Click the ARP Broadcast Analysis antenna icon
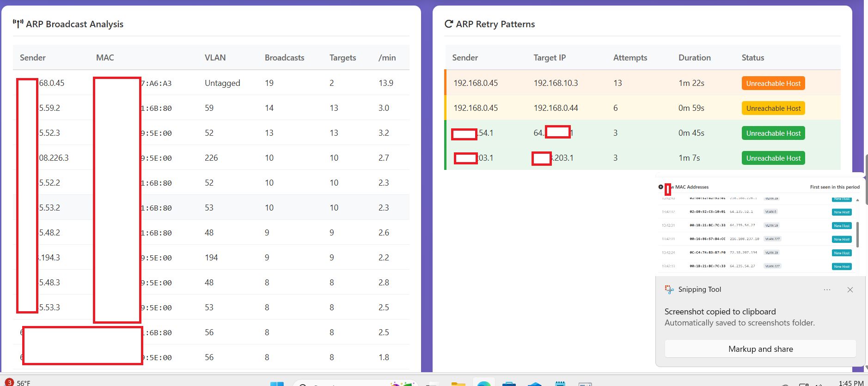 [18, 24]
